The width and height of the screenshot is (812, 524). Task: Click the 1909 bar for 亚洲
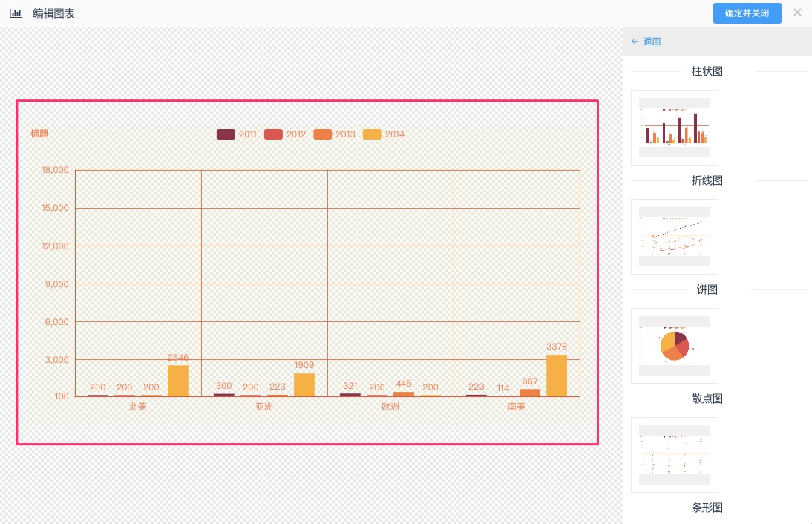tap(304, 384)
